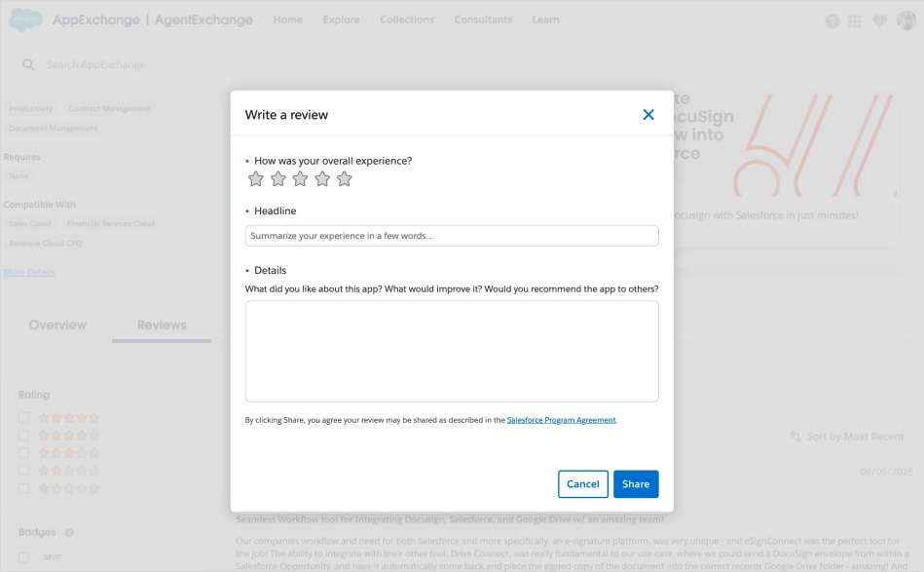Open the More Details link

pyautogui.click(x=29, y=272)
